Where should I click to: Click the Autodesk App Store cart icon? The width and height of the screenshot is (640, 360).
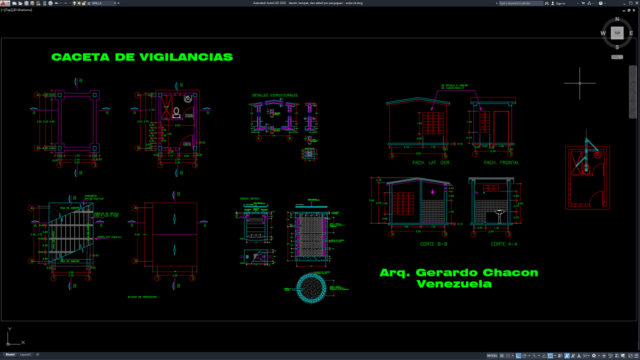pos(583,3)
